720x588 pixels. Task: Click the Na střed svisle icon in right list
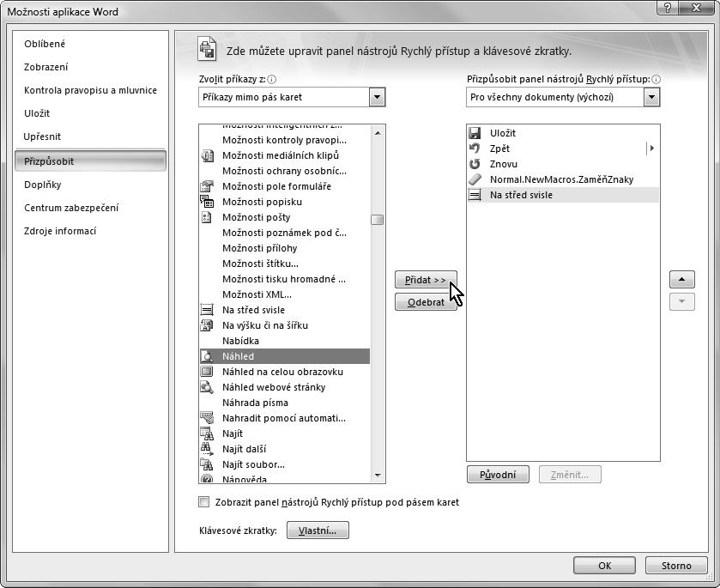(475, 195)
